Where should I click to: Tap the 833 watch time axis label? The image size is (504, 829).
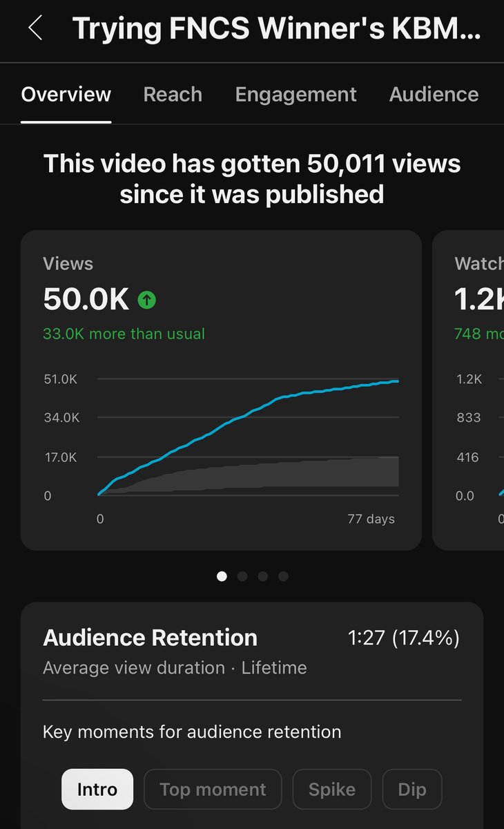(467, 417)
